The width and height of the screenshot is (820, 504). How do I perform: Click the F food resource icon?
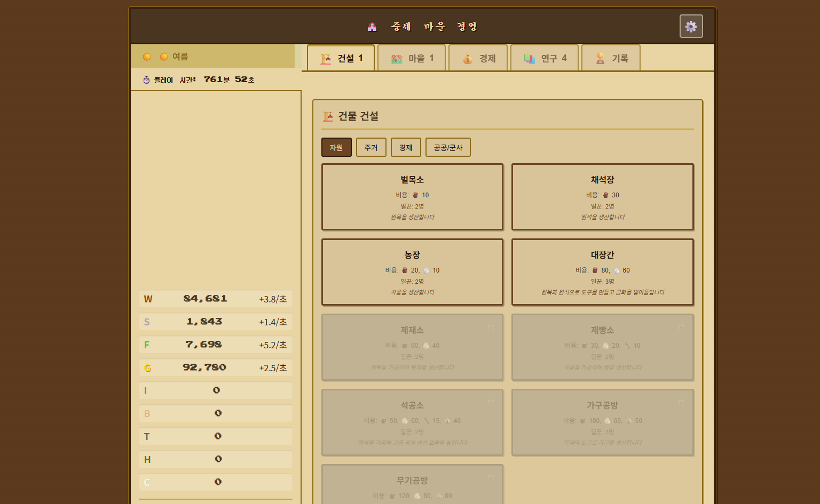click(147, 345)
